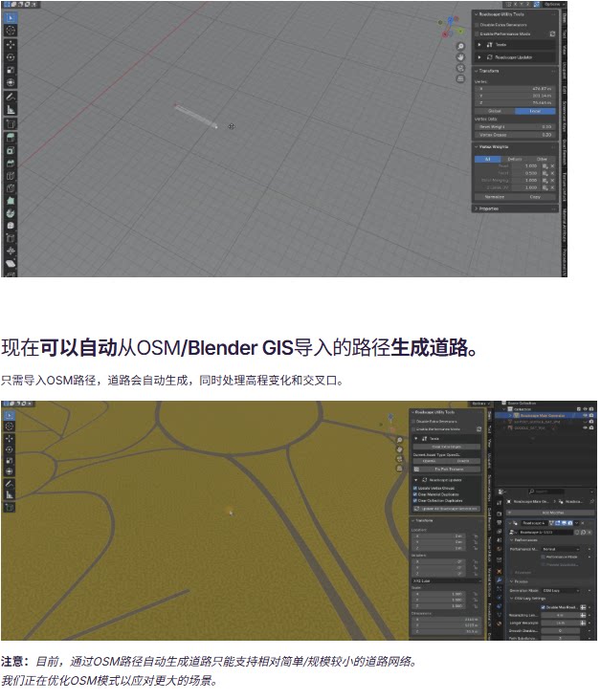
Task: Uncheck Clear Collection Duplicates option
Action: [x=415, y=501]
